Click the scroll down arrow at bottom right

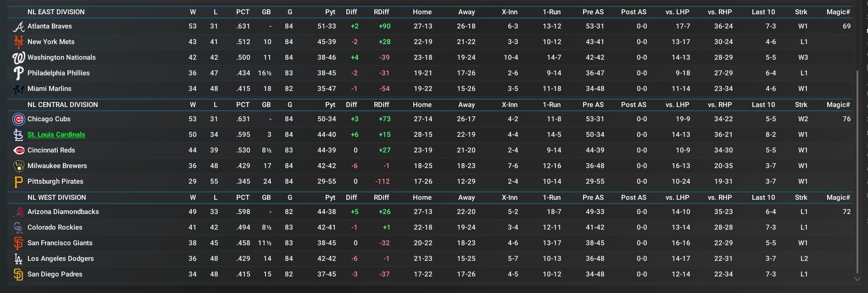click(857, 279)
